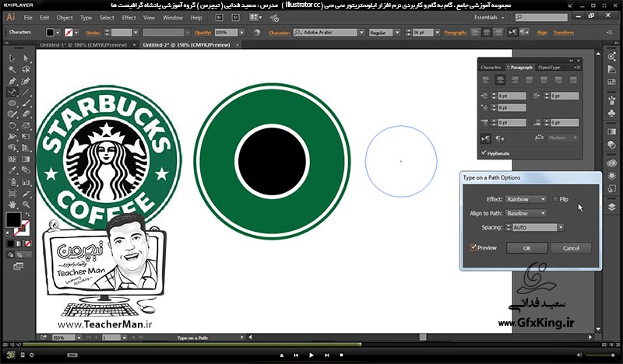This screenshot has width=623, height=364.
Task: Select the Eyedropper tool
Action: click(x=12, y=170)
